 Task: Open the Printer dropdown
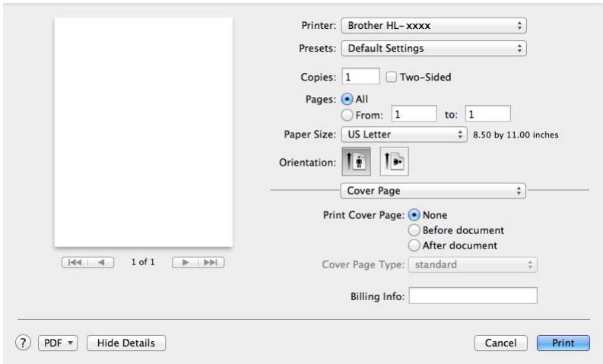click(433, 26)
